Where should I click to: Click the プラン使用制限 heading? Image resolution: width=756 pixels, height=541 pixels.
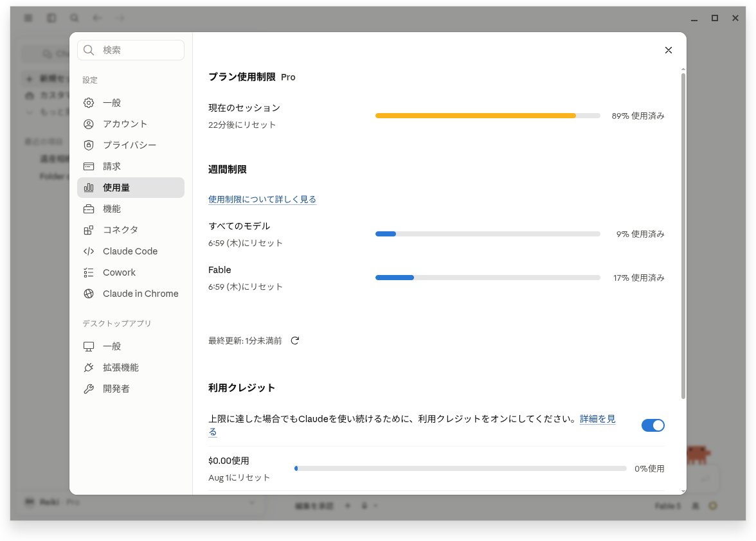pos(242,76)
